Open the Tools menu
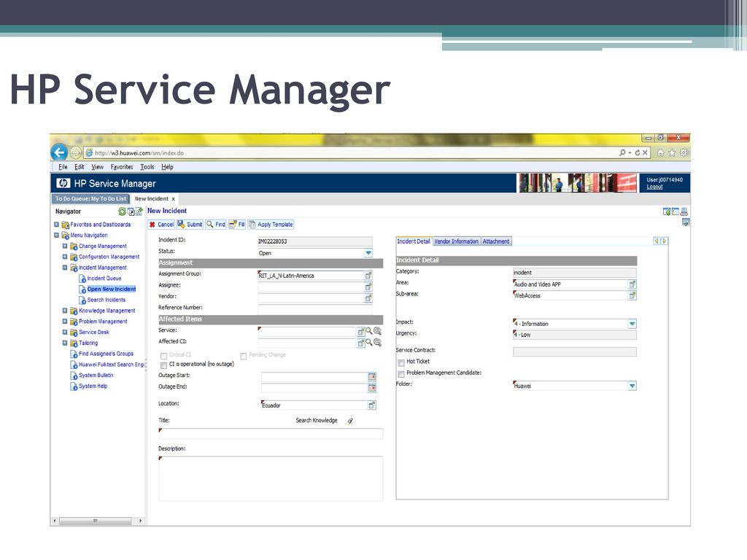The height and width of the screenshot is (560, 747). point(147,167)
